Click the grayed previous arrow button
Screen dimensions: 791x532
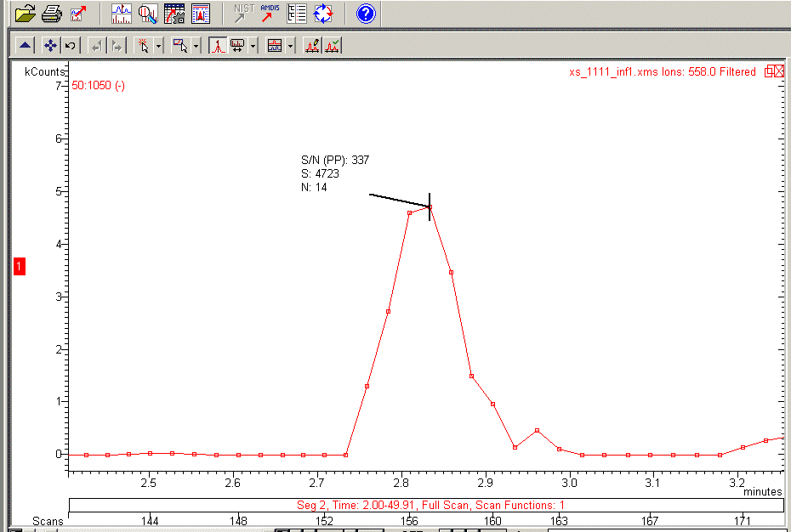(96, 47)
